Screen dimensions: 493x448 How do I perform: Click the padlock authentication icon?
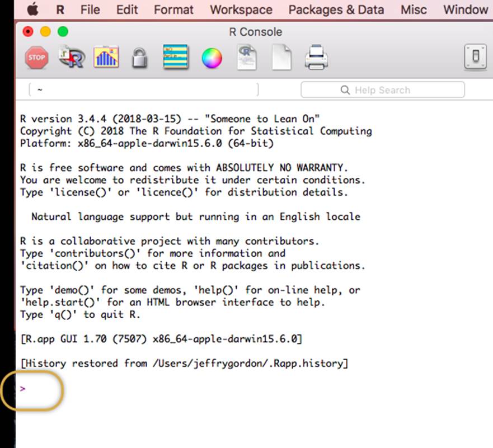tap(139, 58)
